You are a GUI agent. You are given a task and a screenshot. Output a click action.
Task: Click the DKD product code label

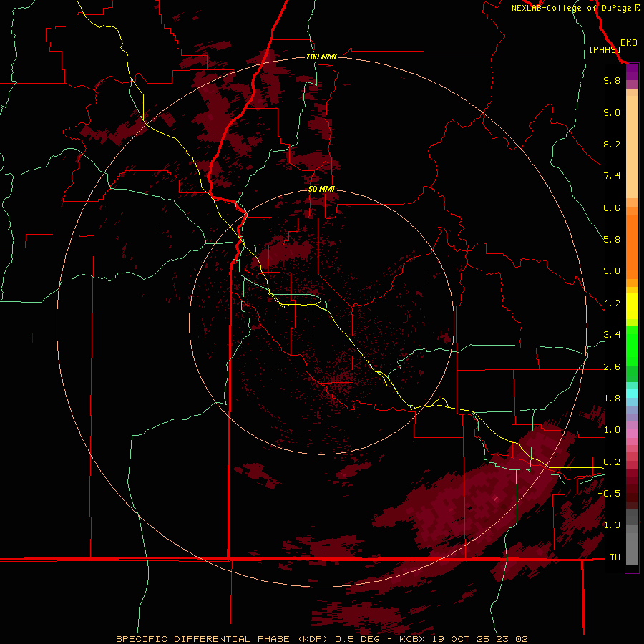pos(629,43)
